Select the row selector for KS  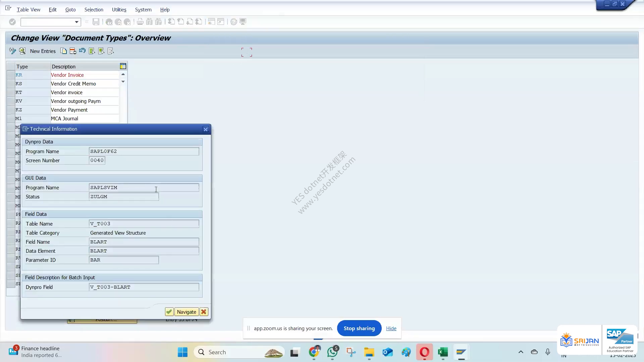(10, 84)
